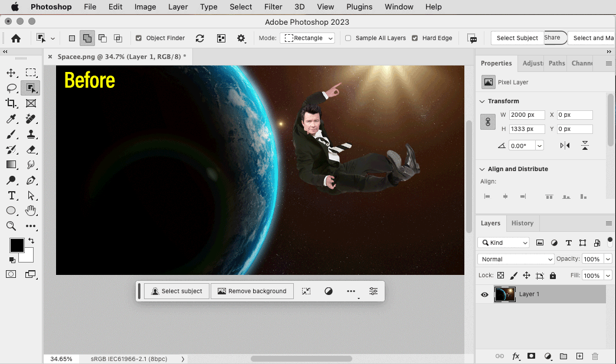The height and width of the screenshot is (364, 616).
Task: Click the Home icon in options bar
Action: coord(16,38)
